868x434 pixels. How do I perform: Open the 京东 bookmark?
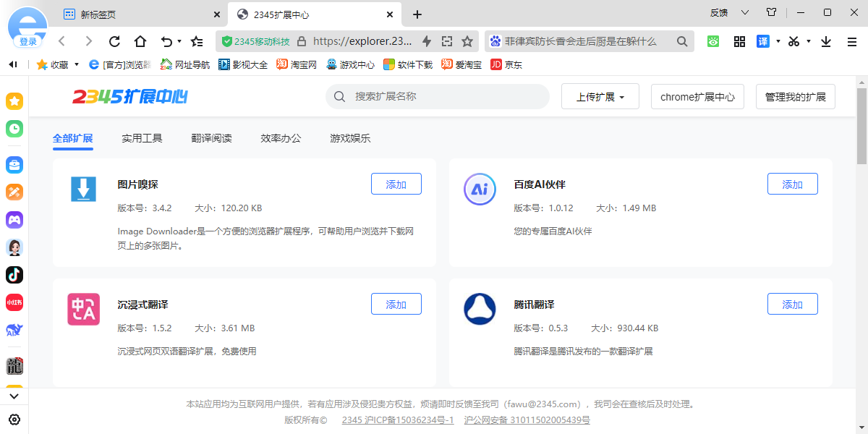pyautogui.click(x=506, y=64)
